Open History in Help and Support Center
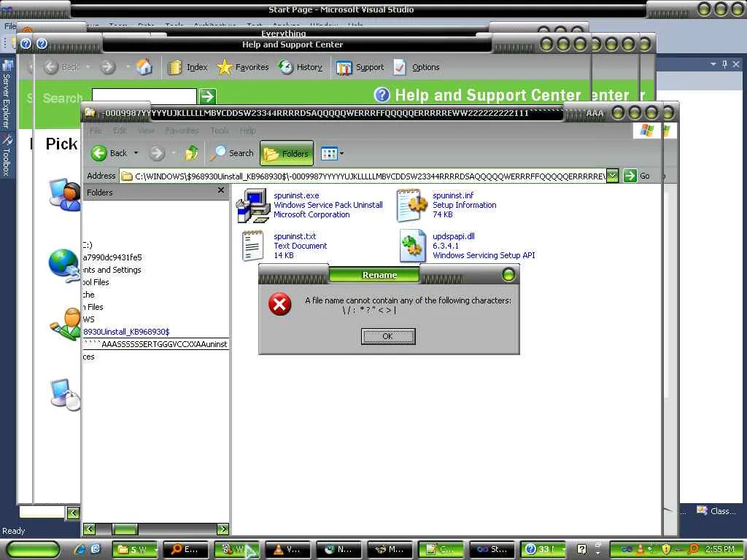Viewport: 747px width, 560px height. pos(300,67)
